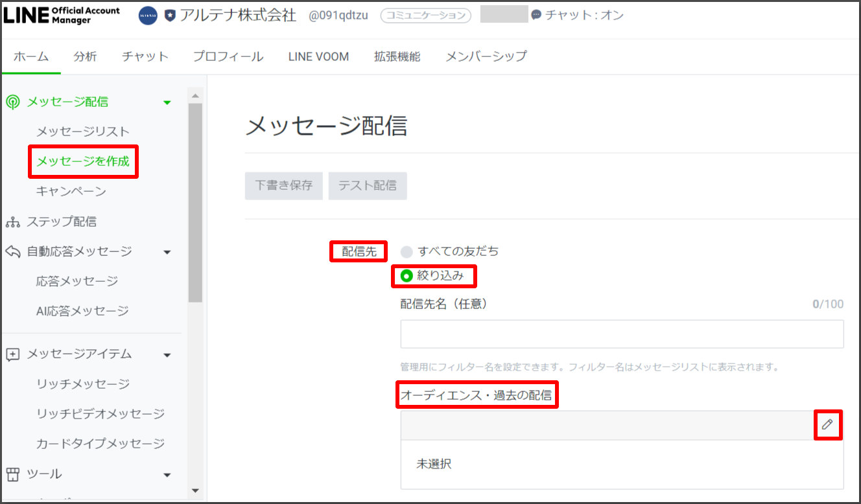Click the chat bubble icon beside チャット：オン
Image resolution: width=861 pixels, height=504 pixels.
(536, 15)
